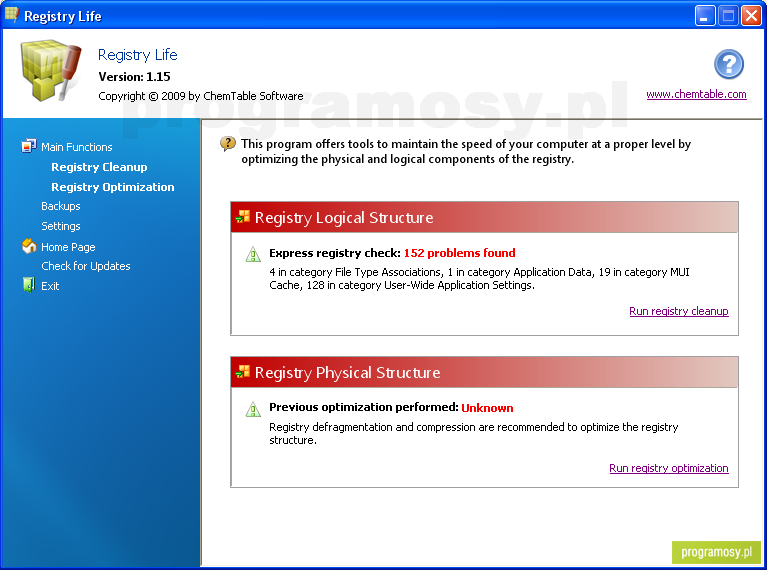Click the 'Express registry check:' label

pos(335,253)
